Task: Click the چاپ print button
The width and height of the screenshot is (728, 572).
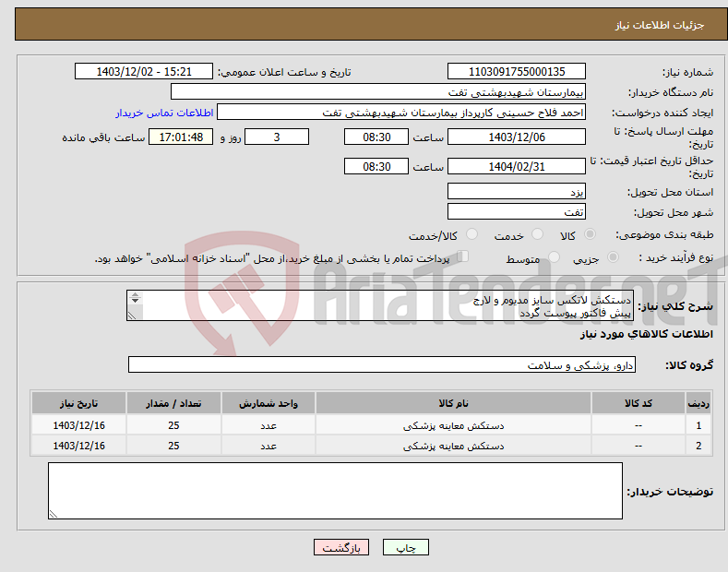Action: [405, 547]
